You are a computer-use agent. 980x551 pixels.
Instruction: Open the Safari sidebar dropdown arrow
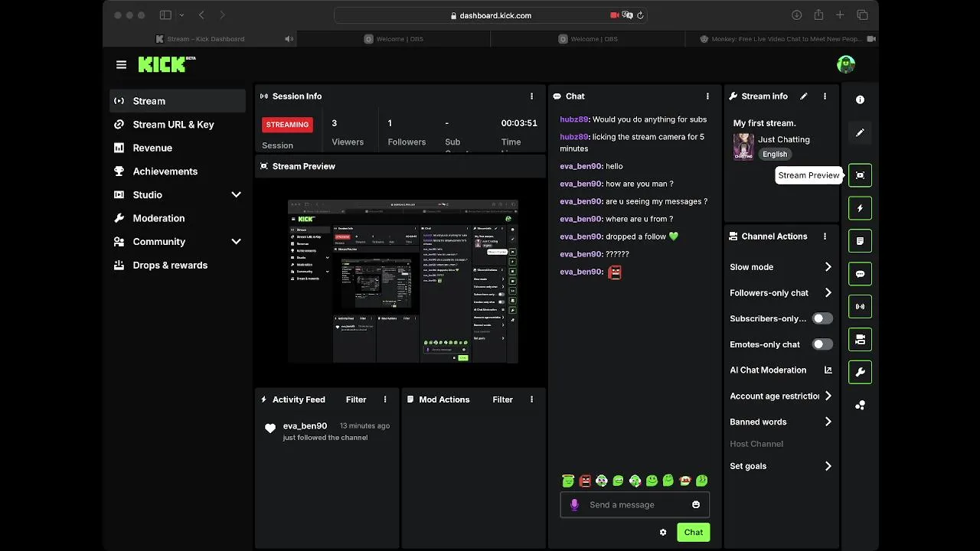click(x=181, y=15)
